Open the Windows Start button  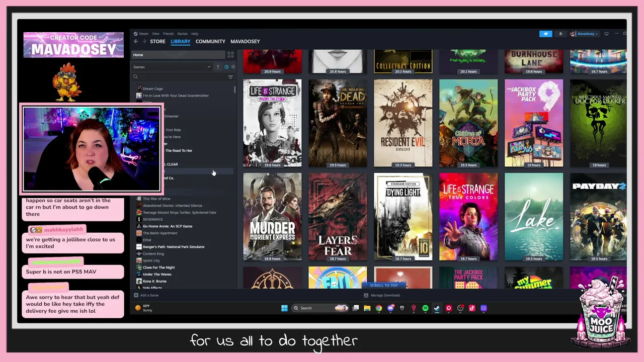[x=284, y=308]
